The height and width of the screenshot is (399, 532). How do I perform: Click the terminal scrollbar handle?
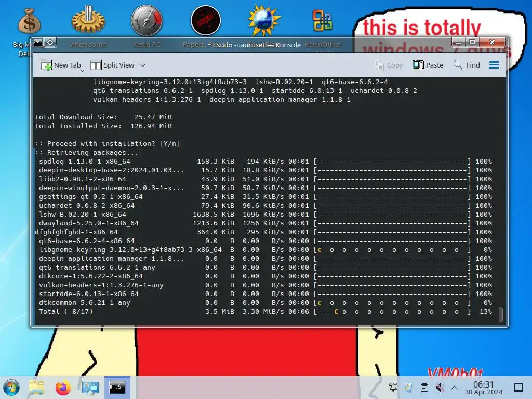[501, 314]
